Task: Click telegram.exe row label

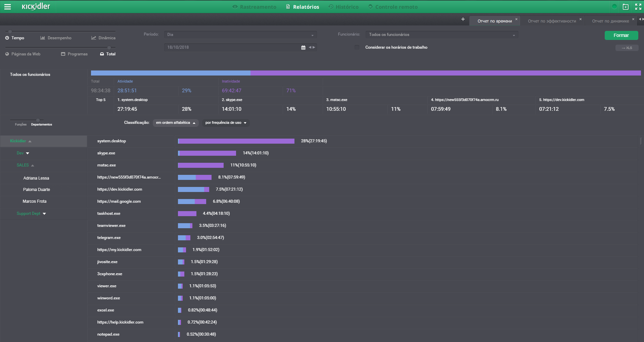Action: coord(109,238)
